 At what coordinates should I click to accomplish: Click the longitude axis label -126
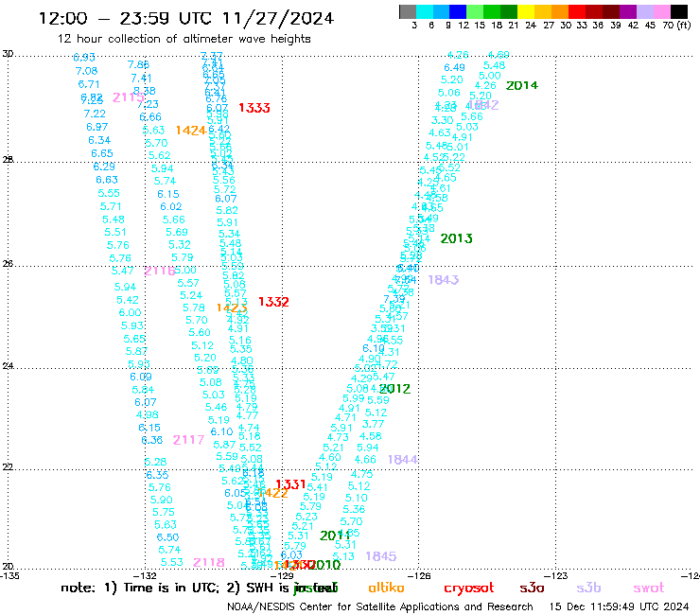(x=419, y=575)
